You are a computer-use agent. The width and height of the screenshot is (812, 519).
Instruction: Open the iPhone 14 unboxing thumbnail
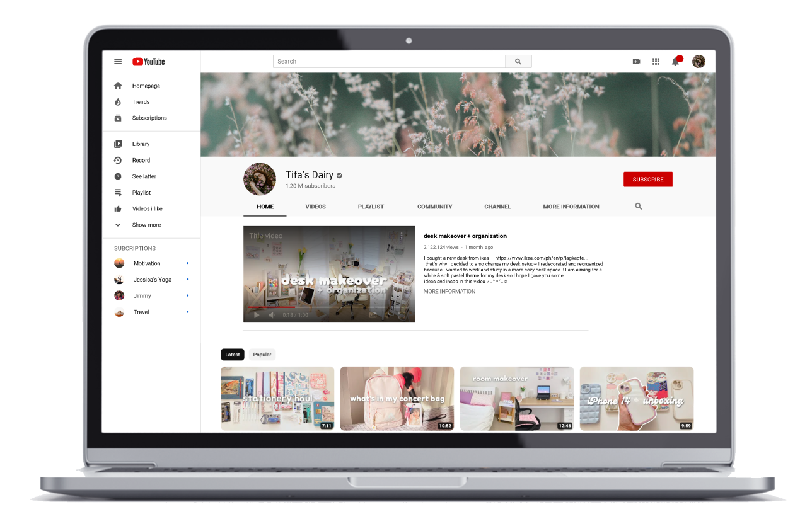(636, 399)
